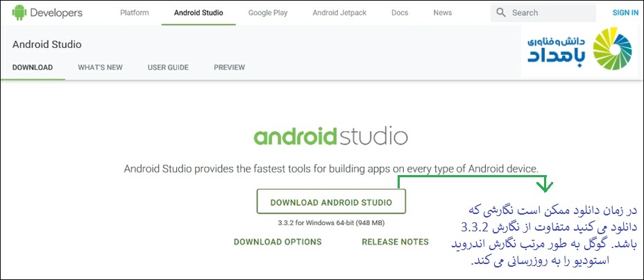The width and height of the screenshot is (644, 280).
Task: Click the '3.3.2 for Windows 64-bit' text
Action: click(x=331, y=223)
